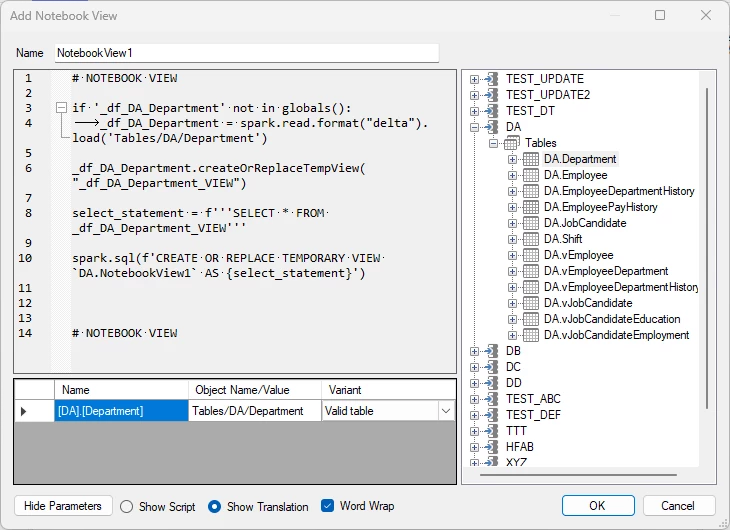Click the DA.JobCandidate table icon
Screen dimensions: 730x530
[x=531, y=223]
